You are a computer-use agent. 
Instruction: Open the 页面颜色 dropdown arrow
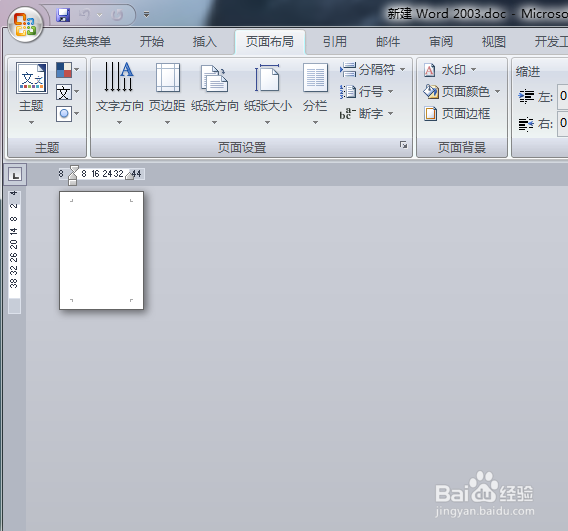click(497, 92)
